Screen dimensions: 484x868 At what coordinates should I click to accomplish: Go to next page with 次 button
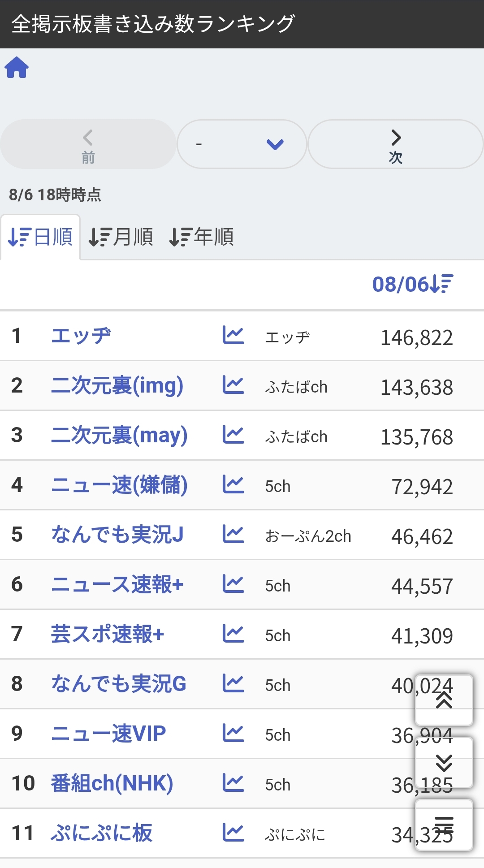(x=395, y=144)
